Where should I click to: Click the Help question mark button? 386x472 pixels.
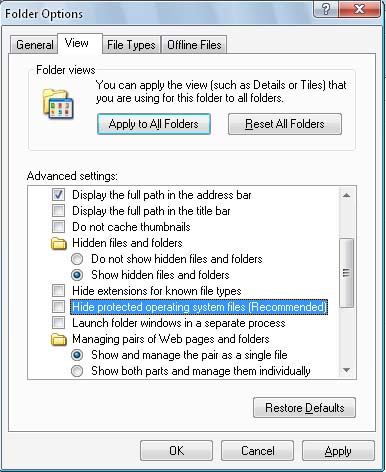pos(326,9)
